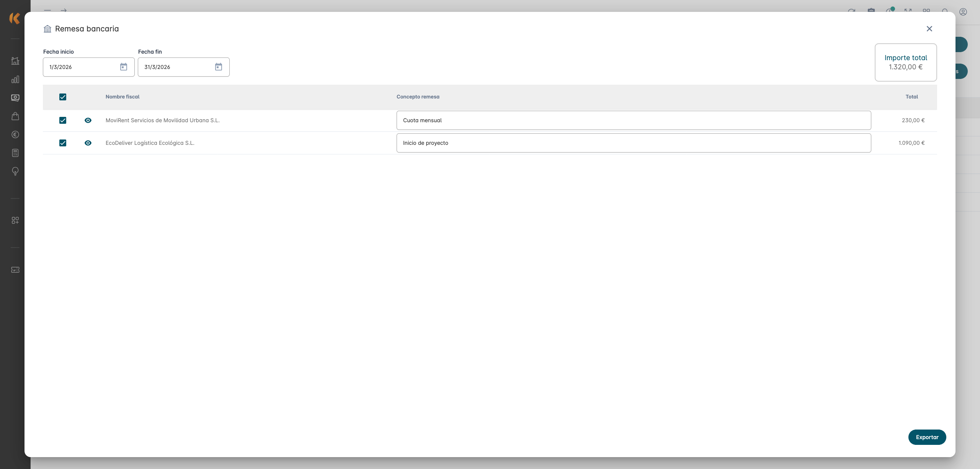
Task: Toggle the select-all header checkbox
Action: [63, 97]
